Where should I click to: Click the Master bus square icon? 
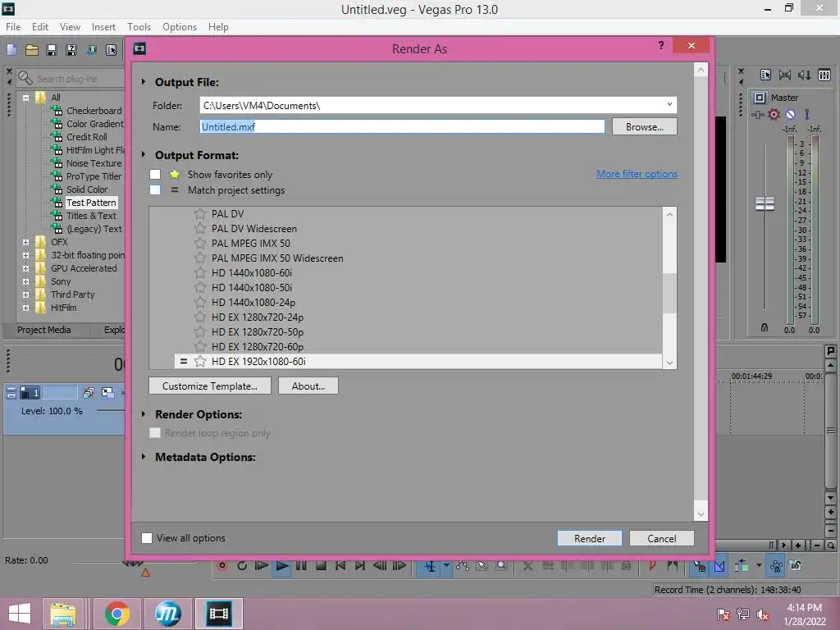(759, 98)
